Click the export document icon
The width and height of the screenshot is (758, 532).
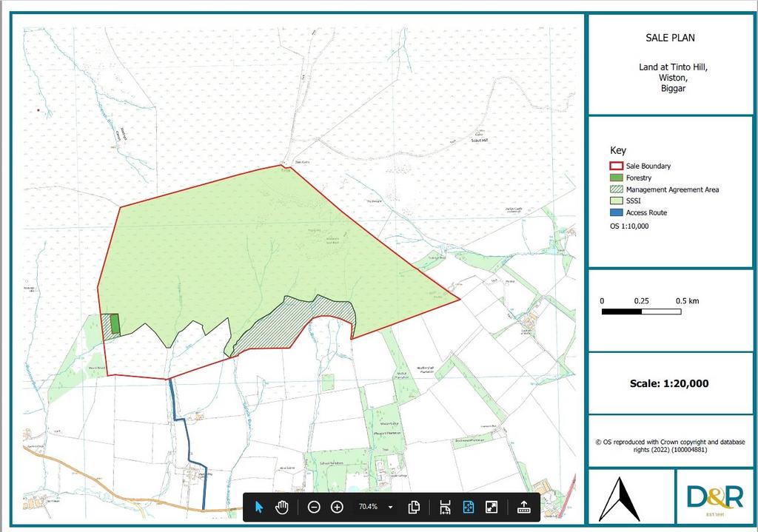525,507
